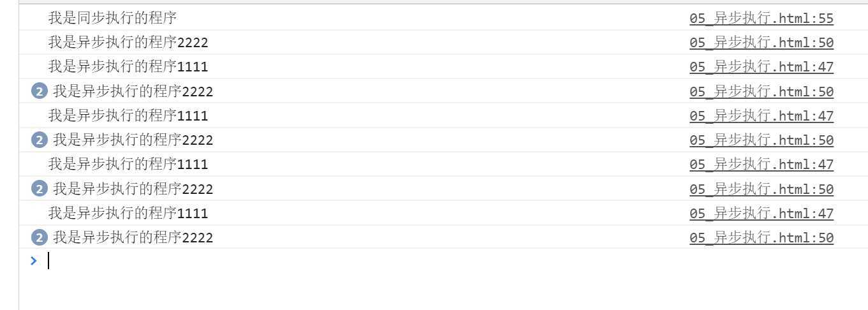Open the html:47 link of the second 1111 message
Screen dimensions: 868x310
[x=761, y=116]
